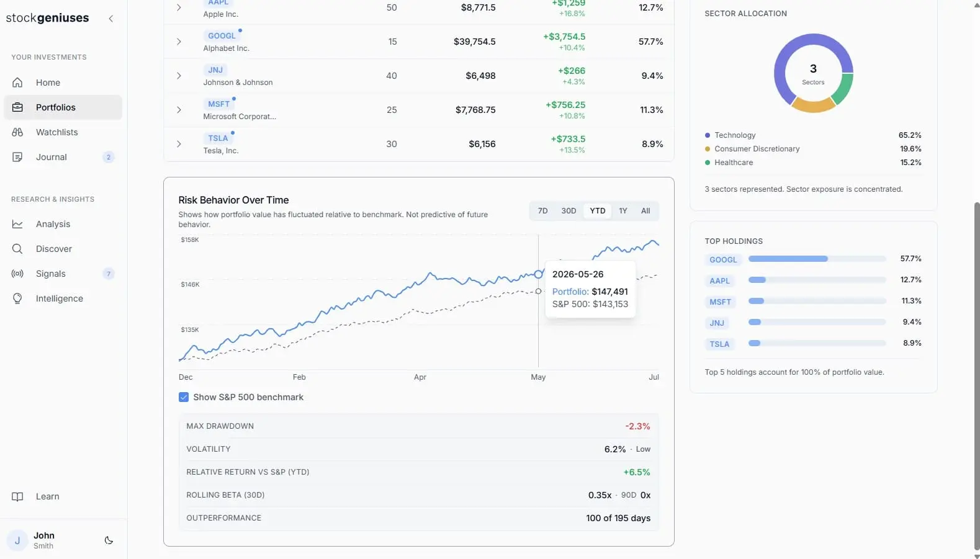Click the GOOGL 57.7% allocation bar

point(817,259)
